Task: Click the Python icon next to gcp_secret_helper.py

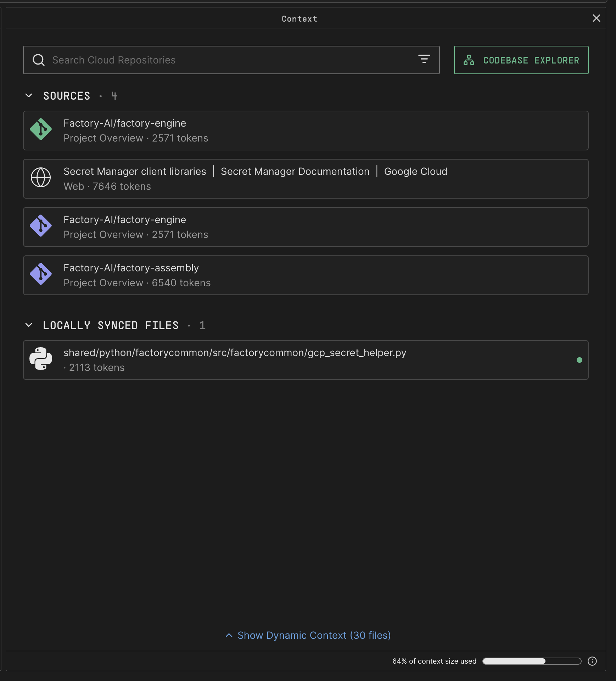Action: tap(41, 359)
